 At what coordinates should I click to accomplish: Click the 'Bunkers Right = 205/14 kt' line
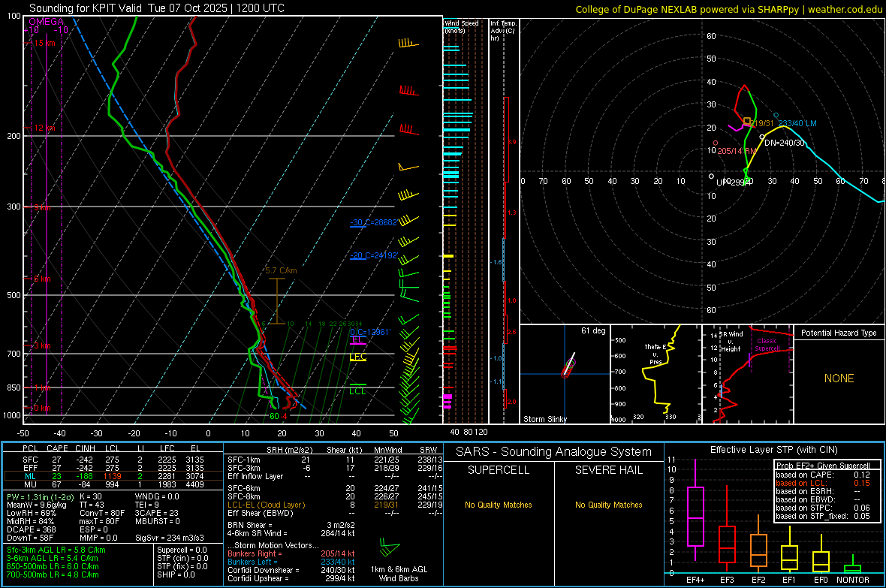pos(291,553)
